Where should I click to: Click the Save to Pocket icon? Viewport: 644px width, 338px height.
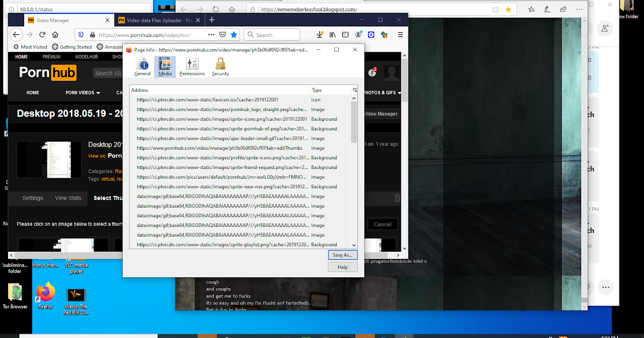click(223, 34)
